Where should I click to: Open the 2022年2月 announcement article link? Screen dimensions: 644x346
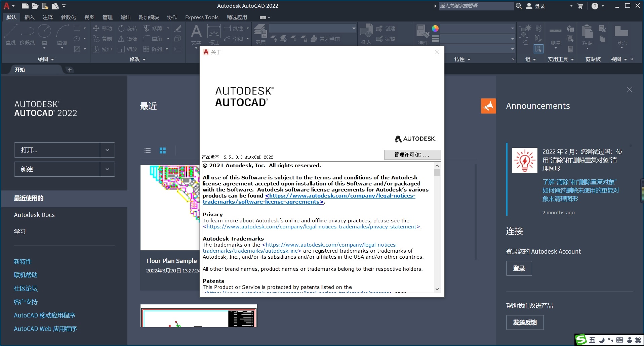(x=580, y=190)
